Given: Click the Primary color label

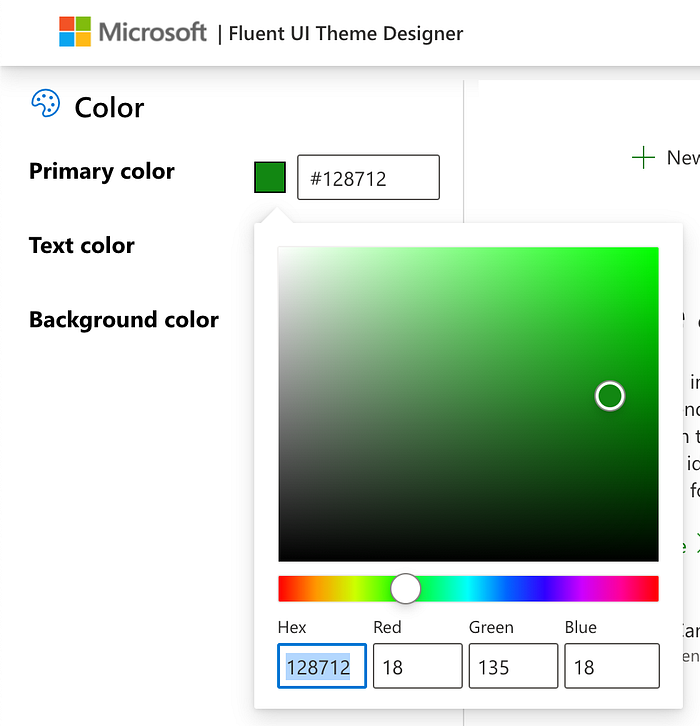Looking at the screenshot, I should point(102,172).
